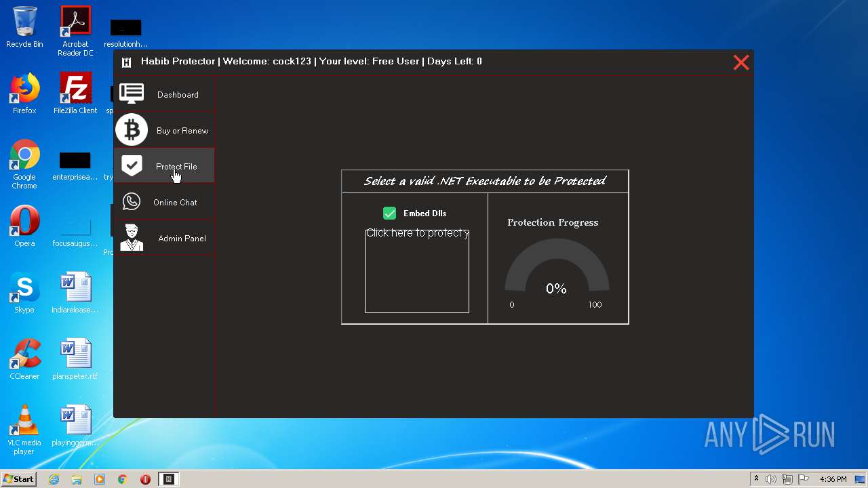Show hidden system tray icons
Image resolution: width=868 pixels, height=488 pixels.
tap(757, 479)
